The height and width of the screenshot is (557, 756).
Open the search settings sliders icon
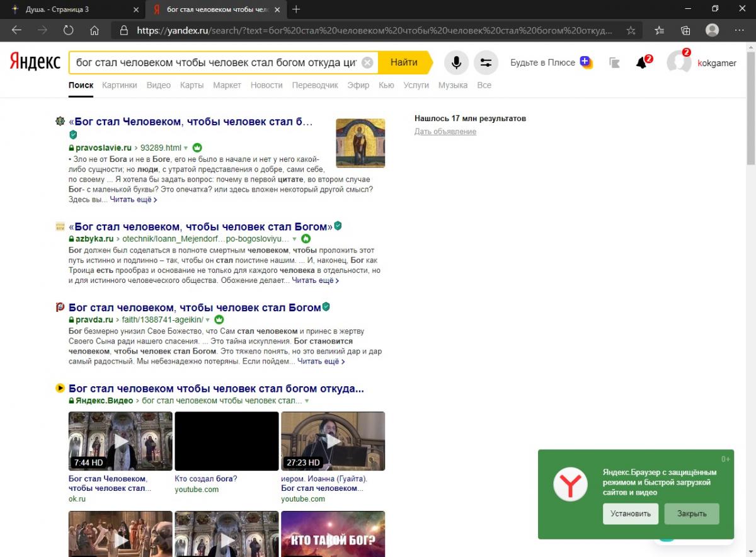486,62
